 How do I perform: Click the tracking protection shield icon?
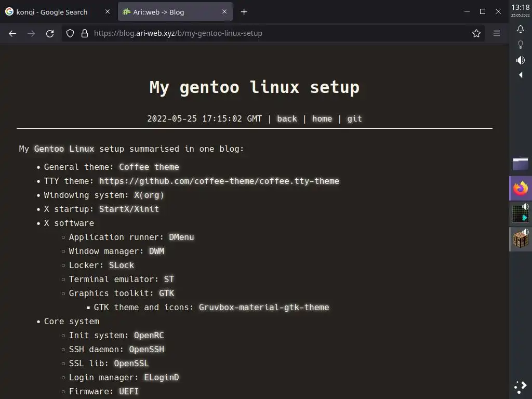click(x=70, y=33)
